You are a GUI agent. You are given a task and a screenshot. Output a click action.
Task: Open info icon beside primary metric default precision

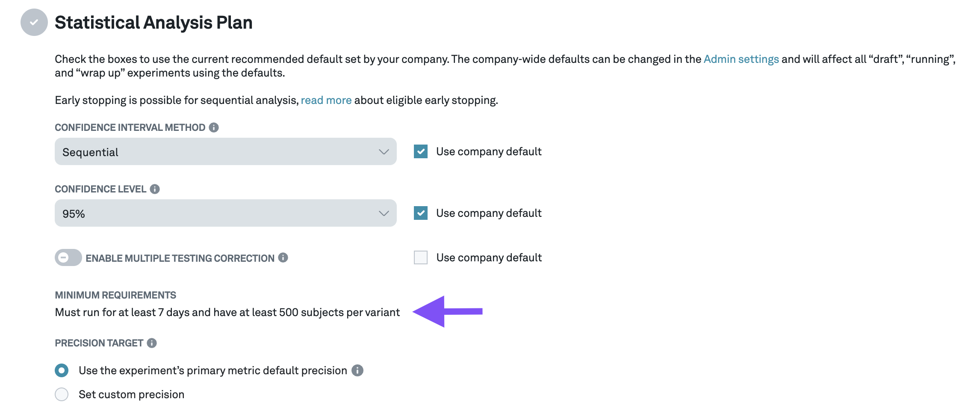click(x=357, y=370)
